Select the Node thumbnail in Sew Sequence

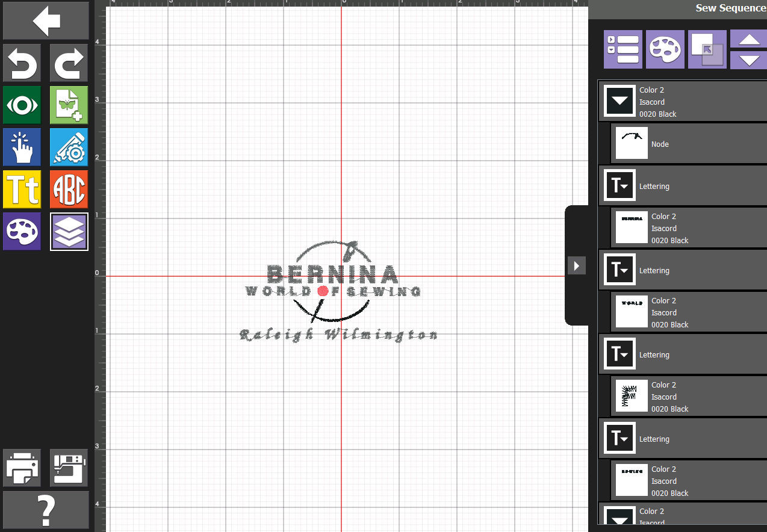632,144
